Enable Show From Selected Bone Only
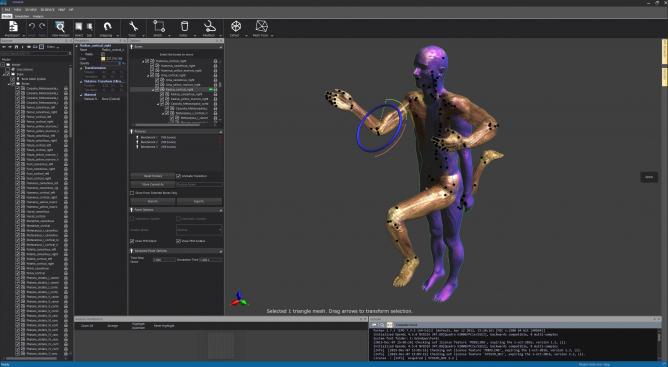The height and width of the screenshot is (367, 668). point(132,193)
